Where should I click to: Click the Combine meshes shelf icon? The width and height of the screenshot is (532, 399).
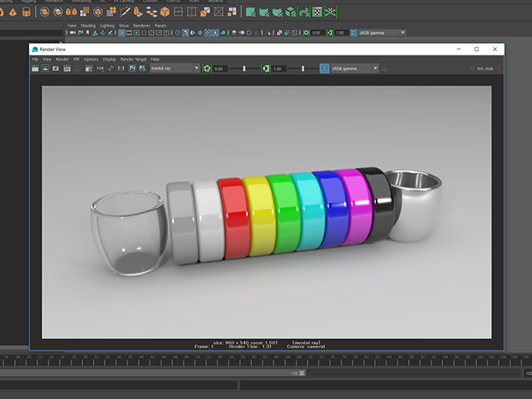click(45, 12)
